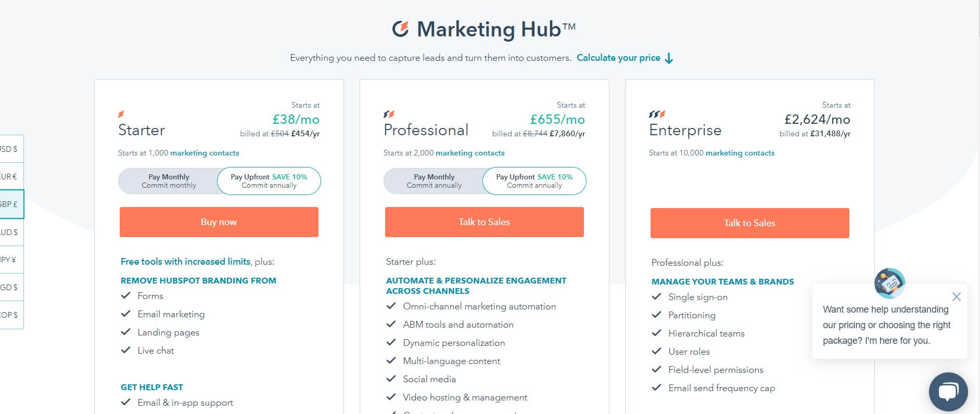Dismiss the pricing help chat popup
980x414 pixels.
[956, 297]
